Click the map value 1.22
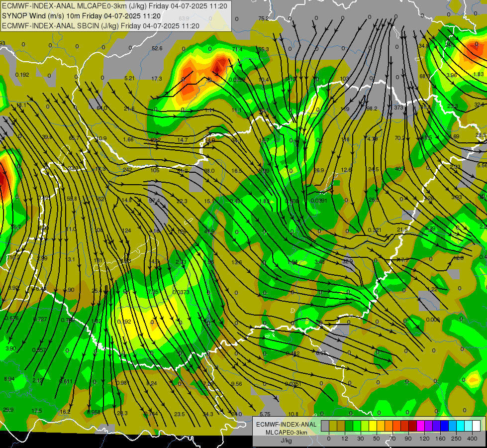Screen dimensions: 487x448 (433, 289)
